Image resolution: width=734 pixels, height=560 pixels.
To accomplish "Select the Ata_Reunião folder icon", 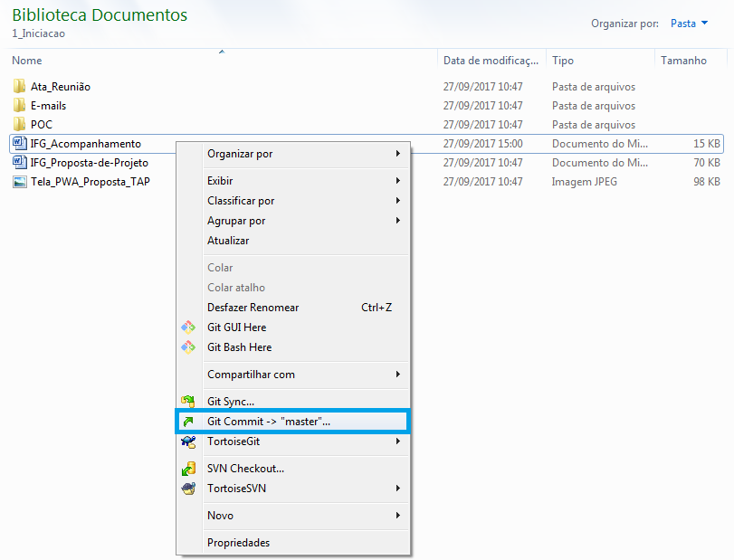I will pos(20,87).
